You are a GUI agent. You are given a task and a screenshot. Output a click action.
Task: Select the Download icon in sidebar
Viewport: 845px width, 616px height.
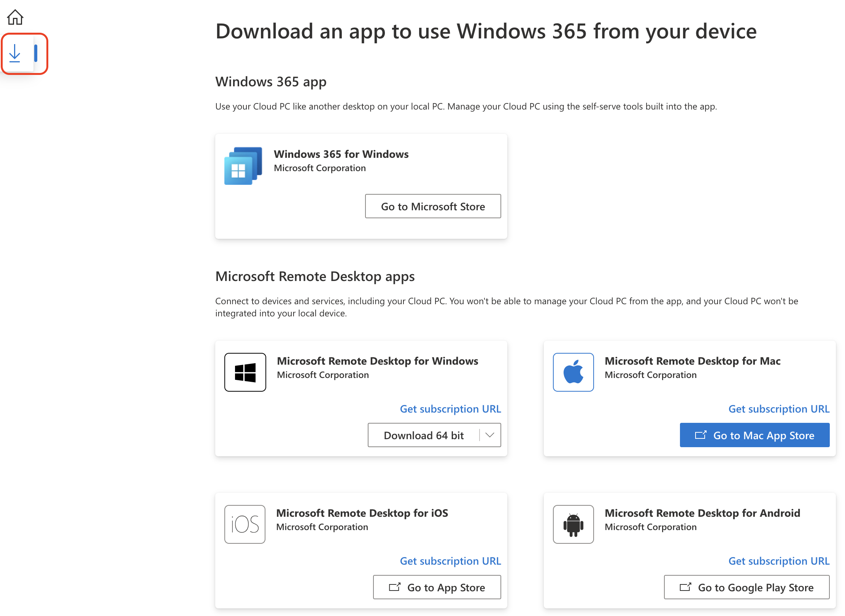(x=15, y=53)
